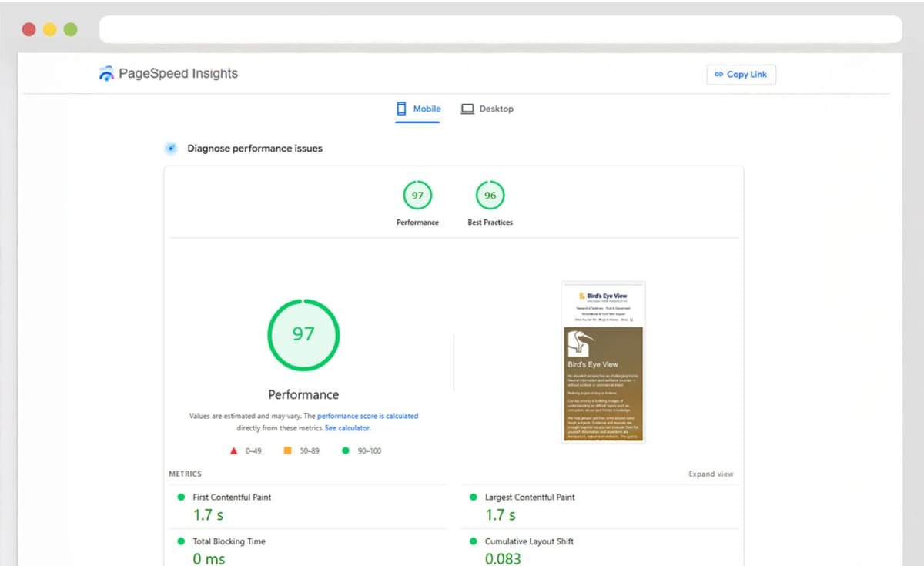Click the 0.083 Cumulative Layout Shift value
The image size is (924, 566).
[503, 558]
